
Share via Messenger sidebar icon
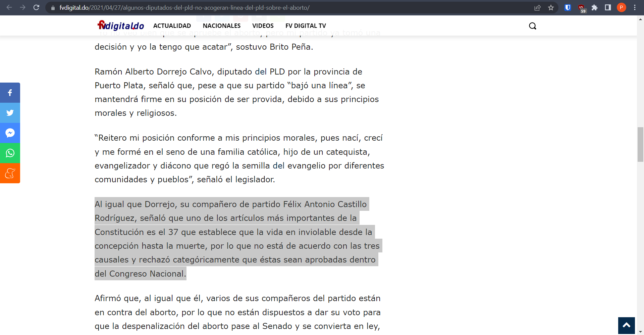tap(10, 133)
